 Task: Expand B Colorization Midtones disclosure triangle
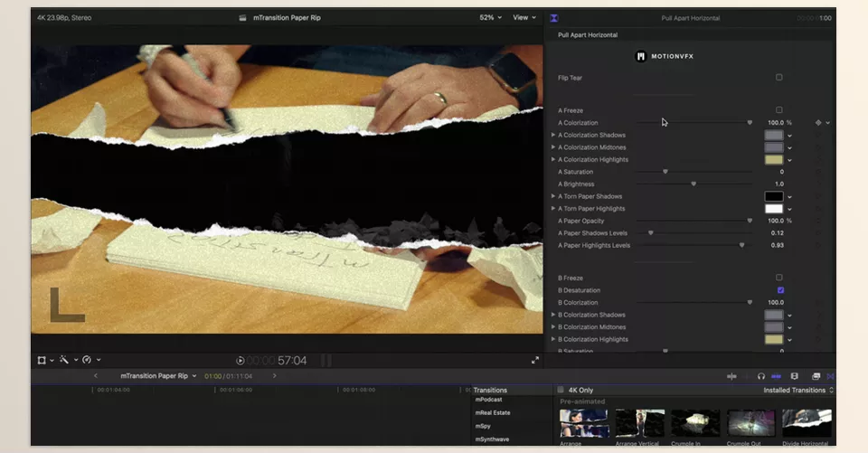pyautogui.click(x=553, y=326)
